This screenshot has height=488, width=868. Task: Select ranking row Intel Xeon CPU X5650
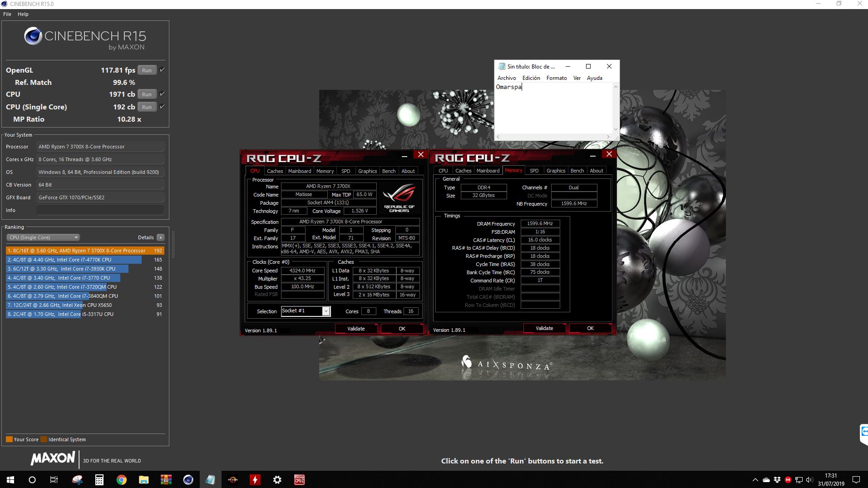(x=85, y=305)
